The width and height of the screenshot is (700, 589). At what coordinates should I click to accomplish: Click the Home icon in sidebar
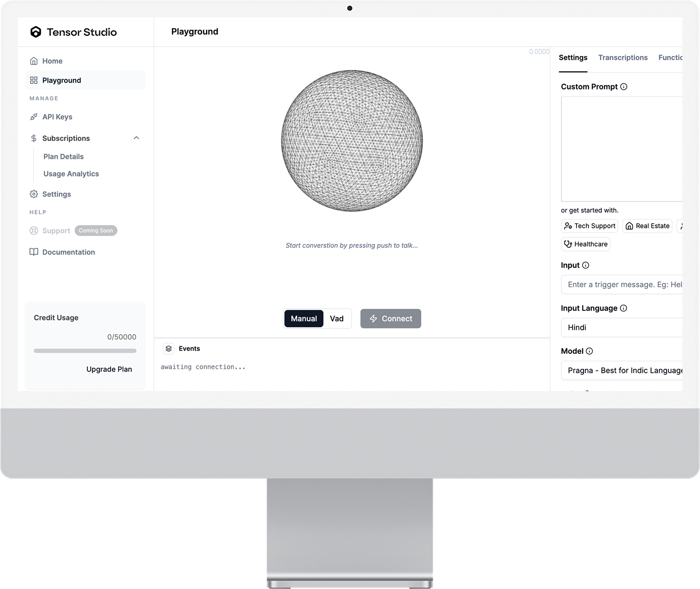point(34,61)
